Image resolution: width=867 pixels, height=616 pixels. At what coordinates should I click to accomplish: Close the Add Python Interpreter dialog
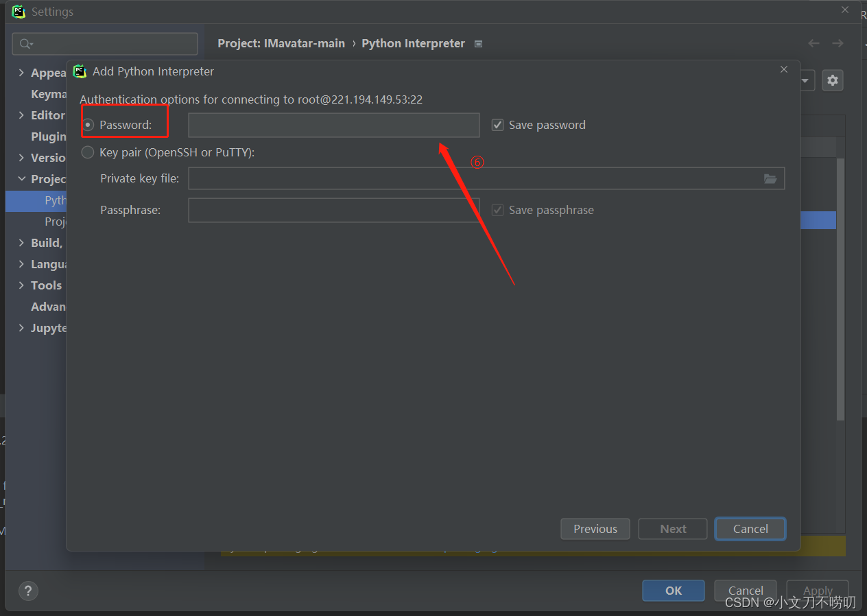[784, 69]
